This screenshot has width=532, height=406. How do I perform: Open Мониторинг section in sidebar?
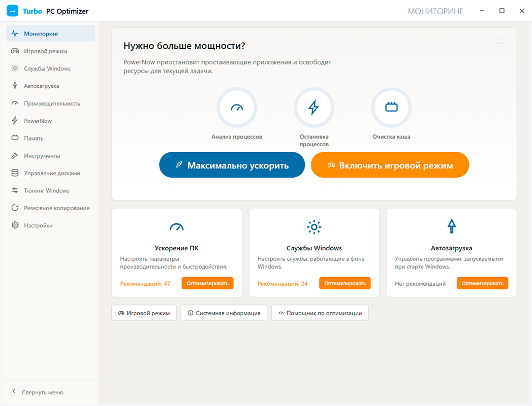50,33
